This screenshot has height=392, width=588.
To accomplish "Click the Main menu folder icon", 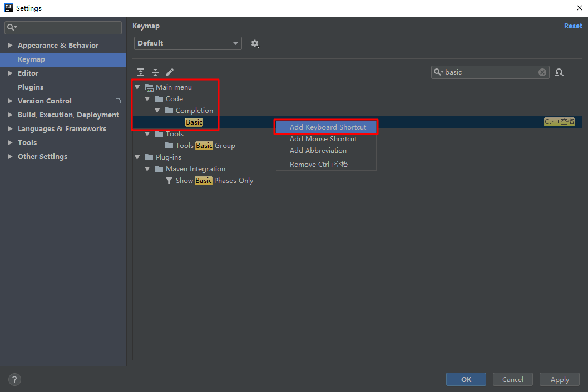I will point(149,87).
